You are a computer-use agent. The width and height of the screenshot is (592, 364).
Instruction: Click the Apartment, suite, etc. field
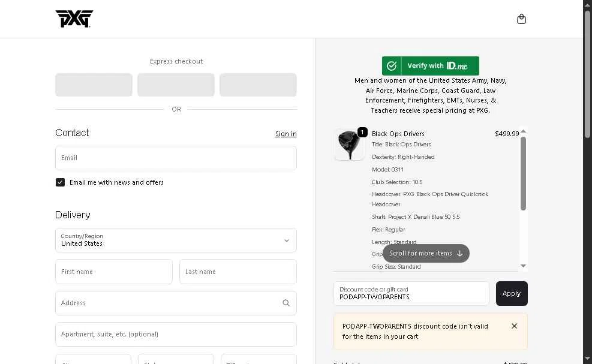(176, 334)
